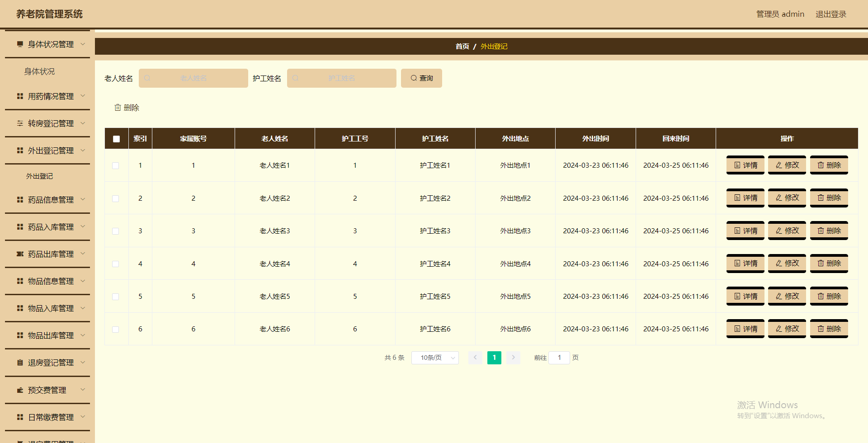
Task: Toggle the select-all checkbox in table header
Action: 116,139
